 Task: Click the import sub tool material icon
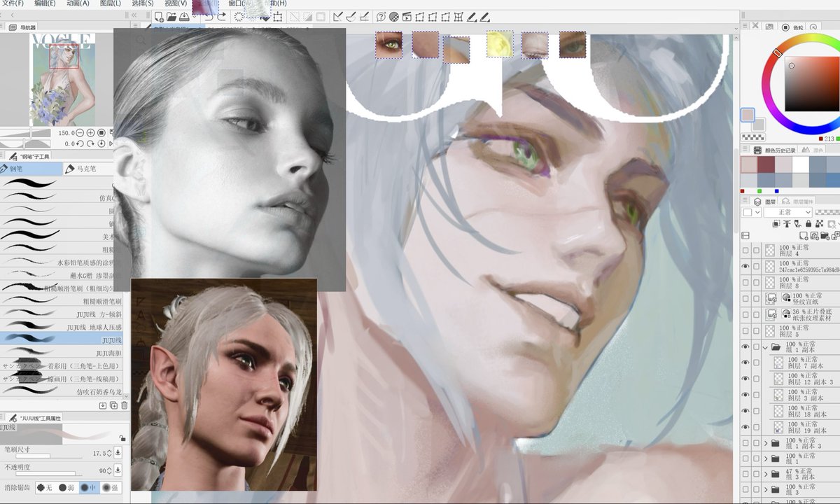click(x=103, y=405)
